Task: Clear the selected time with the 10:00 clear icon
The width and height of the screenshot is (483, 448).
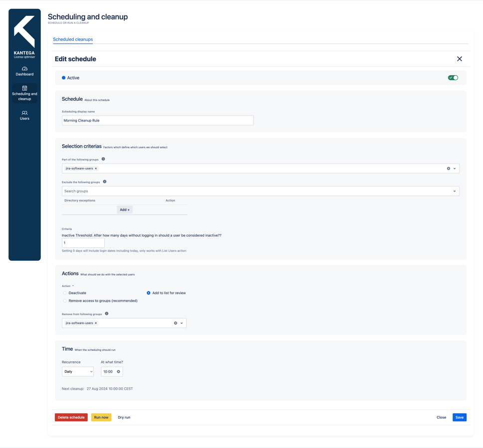Action: (x=118, y=371)
